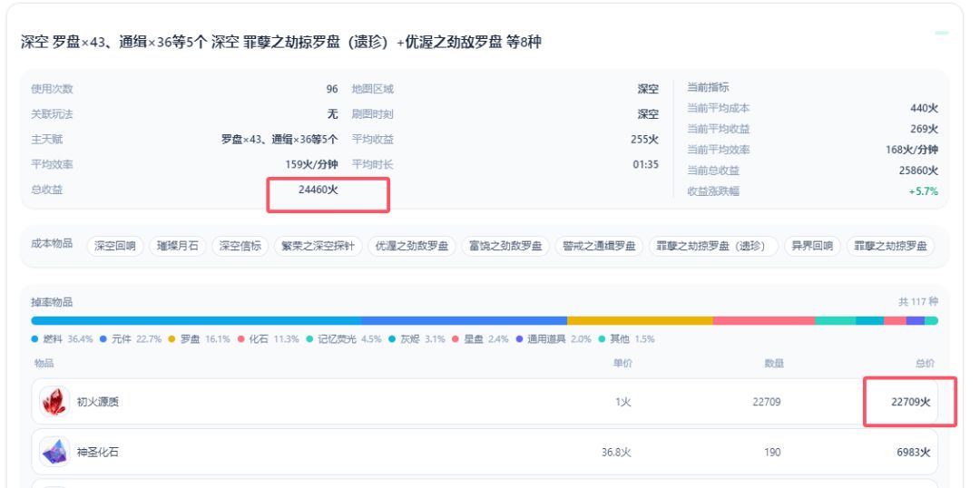Click the 神圣化石 unit price 36.8火
The width and height of the screenshot is (980, 488).
pos(616,452)
